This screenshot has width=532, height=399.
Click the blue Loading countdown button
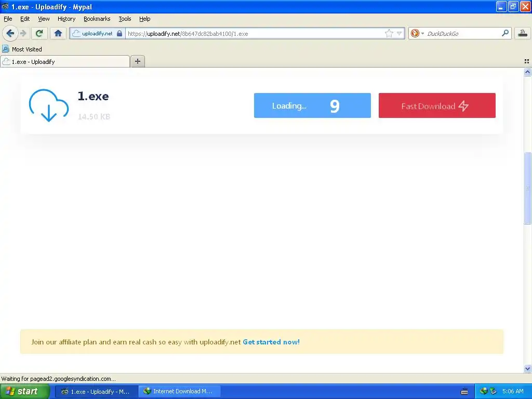(312, 105)
